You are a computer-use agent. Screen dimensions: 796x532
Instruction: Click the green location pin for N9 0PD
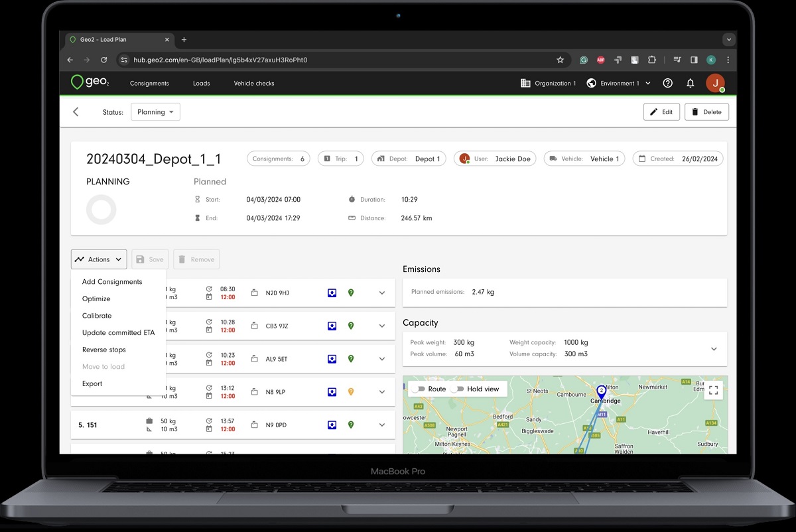pos(351,425)
